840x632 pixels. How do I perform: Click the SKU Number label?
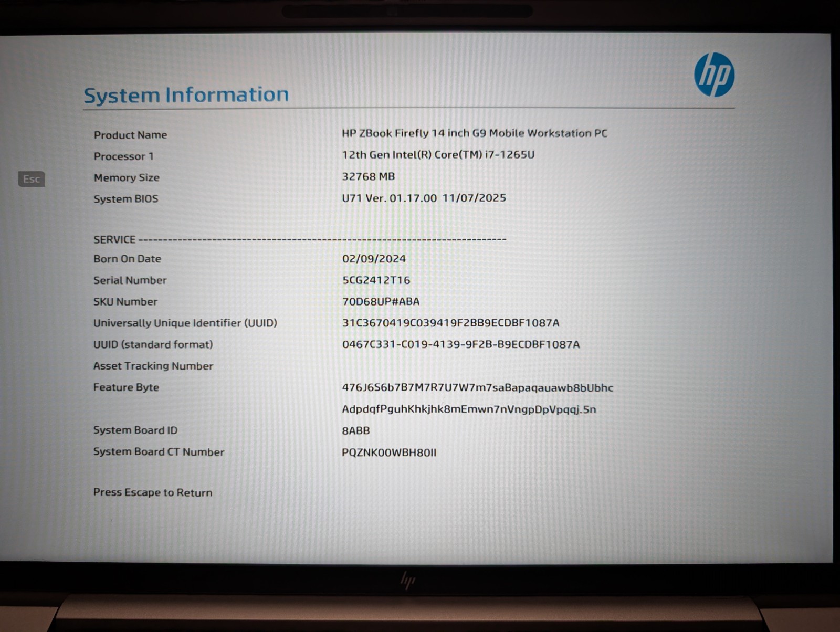point(125,302)
